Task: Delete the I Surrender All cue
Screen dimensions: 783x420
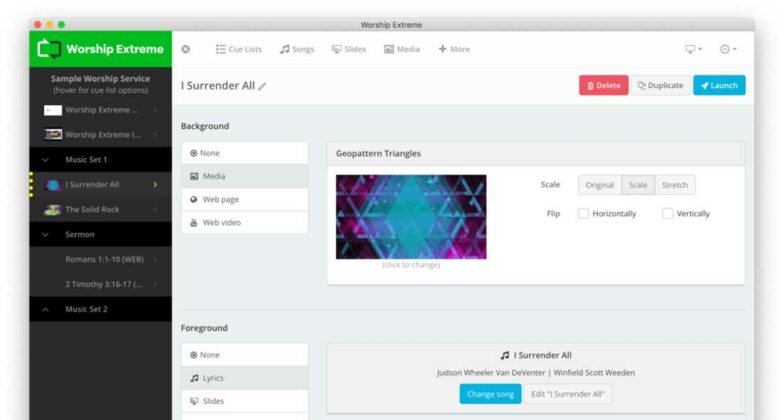Action: pos(603,85)
